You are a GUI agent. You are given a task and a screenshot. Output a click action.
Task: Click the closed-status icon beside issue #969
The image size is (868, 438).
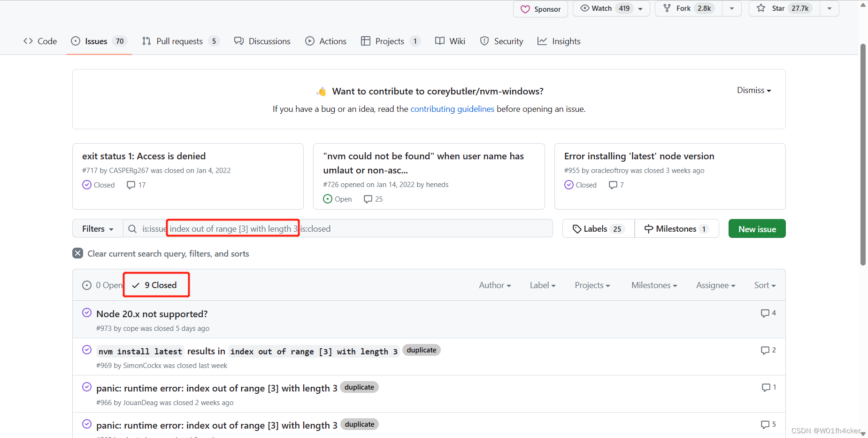pyautogui.click(x=87, y=350)
